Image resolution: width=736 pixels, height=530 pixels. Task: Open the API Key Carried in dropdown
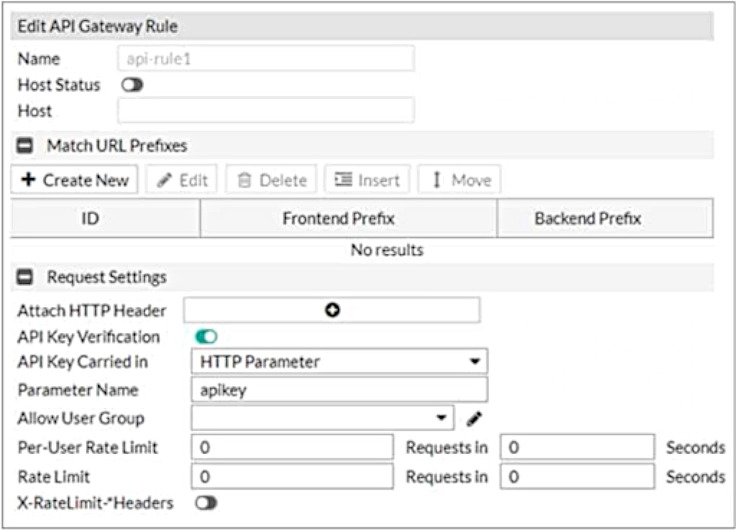tap(338, 362)
